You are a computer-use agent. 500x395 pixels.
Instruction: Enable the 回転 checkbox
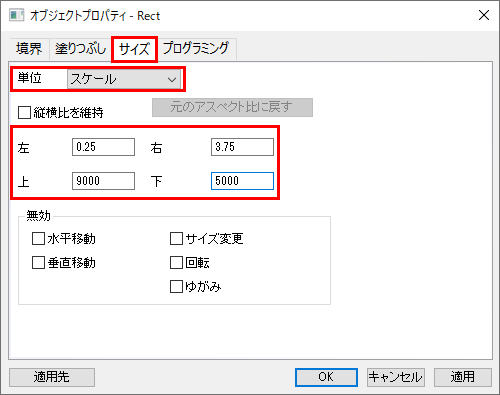pos(176,262)
